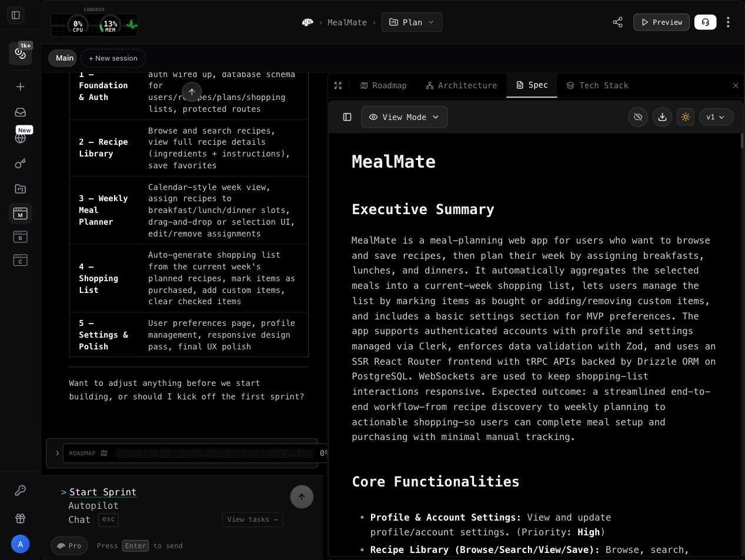Screen dimensions: 745x560
Task: Download the Spec document
Action: [662, 117]
